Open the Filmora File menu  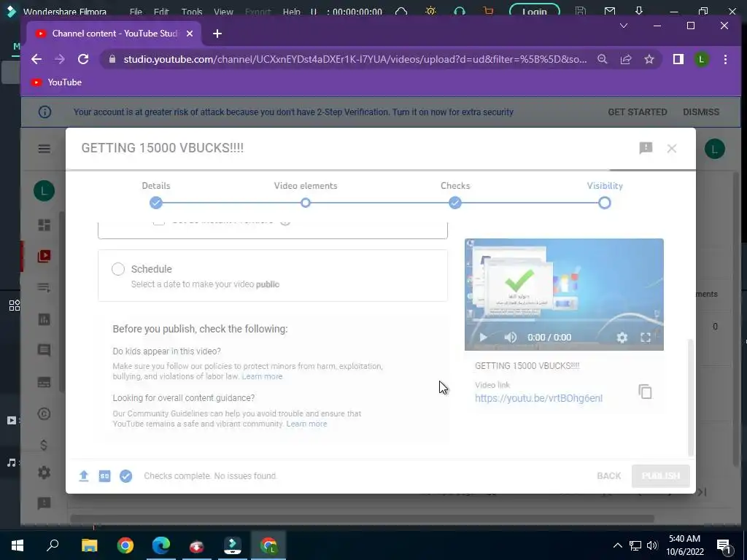click(x=136, y=12)
